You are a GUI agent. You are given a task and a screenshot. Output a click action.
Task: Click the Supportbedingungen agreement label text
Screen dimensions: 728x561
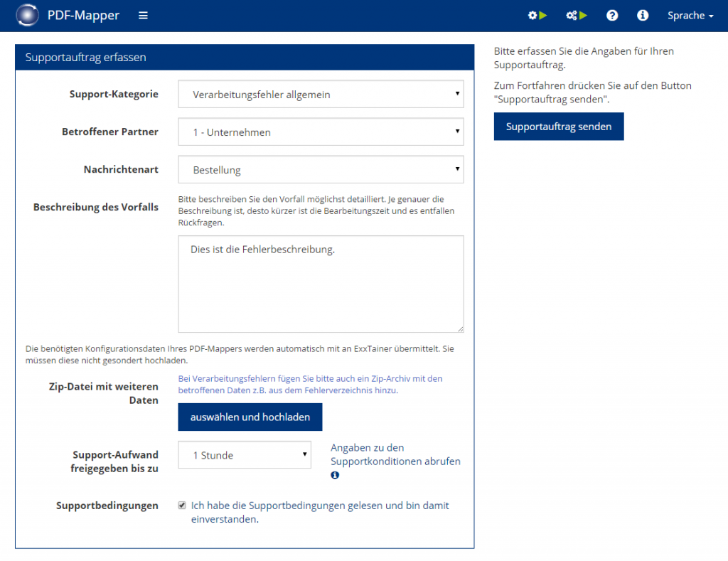pos(320,512)
